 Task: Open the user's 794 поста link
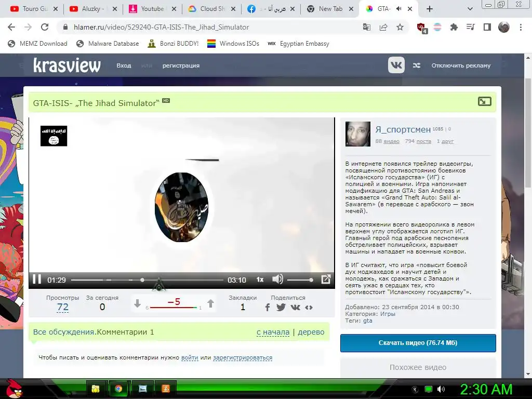coord(418,141)
